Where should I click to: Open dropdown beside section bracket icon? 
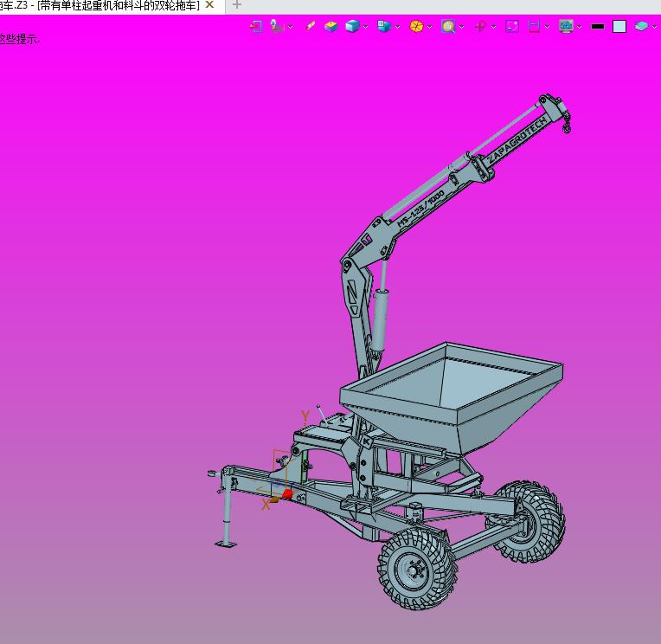click(547, 27)
